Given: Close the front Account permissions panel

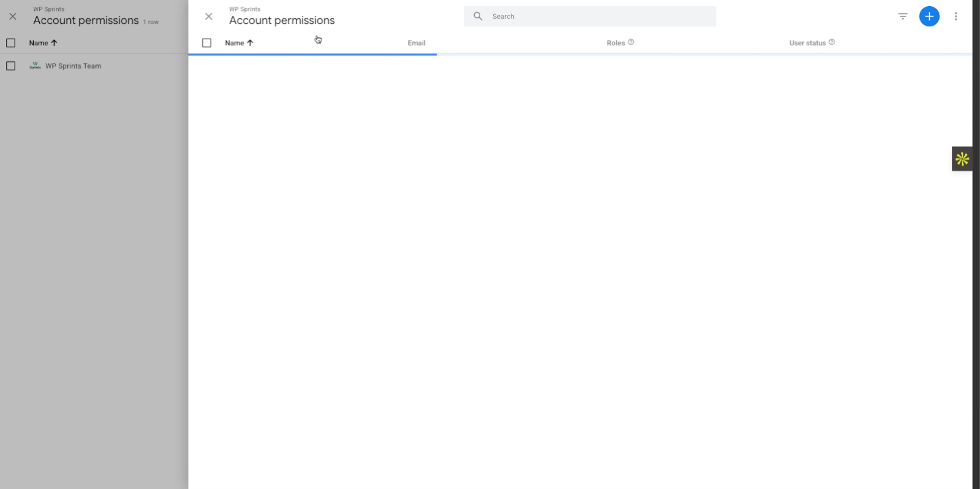Looking at the screenshot, I should point(209,17).
